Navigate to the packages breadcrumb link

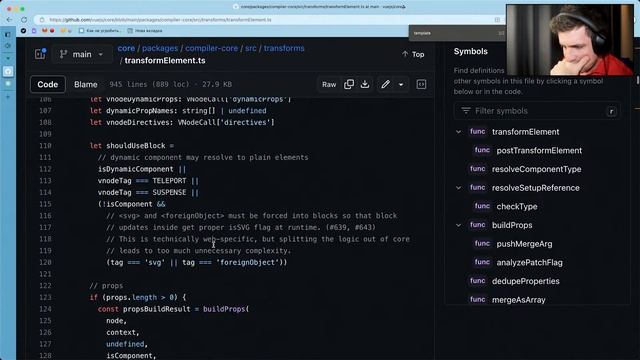pyautogui.click(x=160, y=48)
